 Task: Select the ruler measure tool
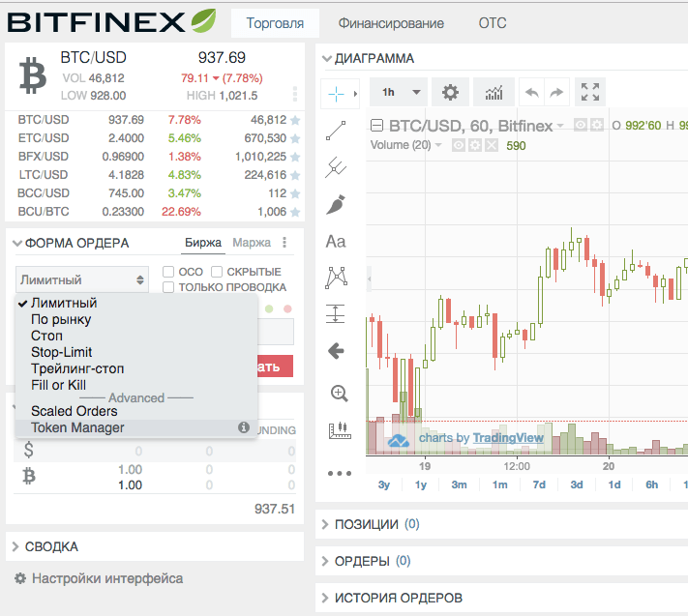point(340,430)
